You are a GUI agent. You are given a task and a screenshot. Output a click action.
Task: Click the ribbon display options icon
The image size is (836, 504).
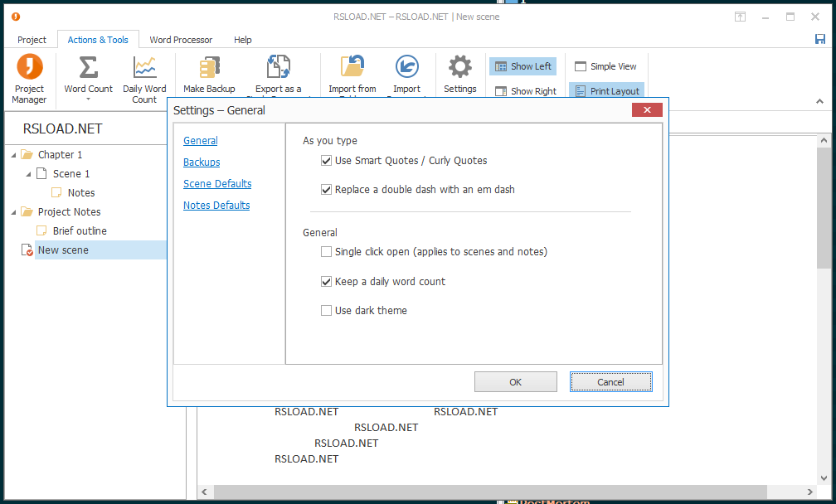[x=740, y=17]
